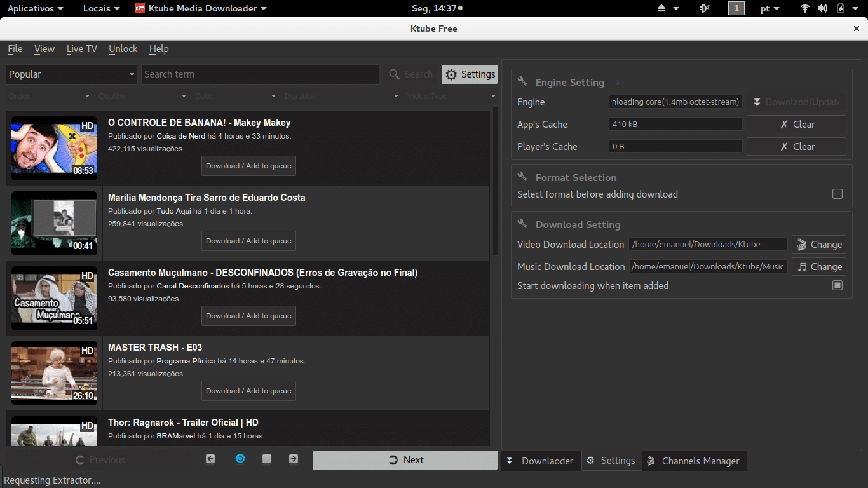Change the Video Download Location

(x=819, y=245)
